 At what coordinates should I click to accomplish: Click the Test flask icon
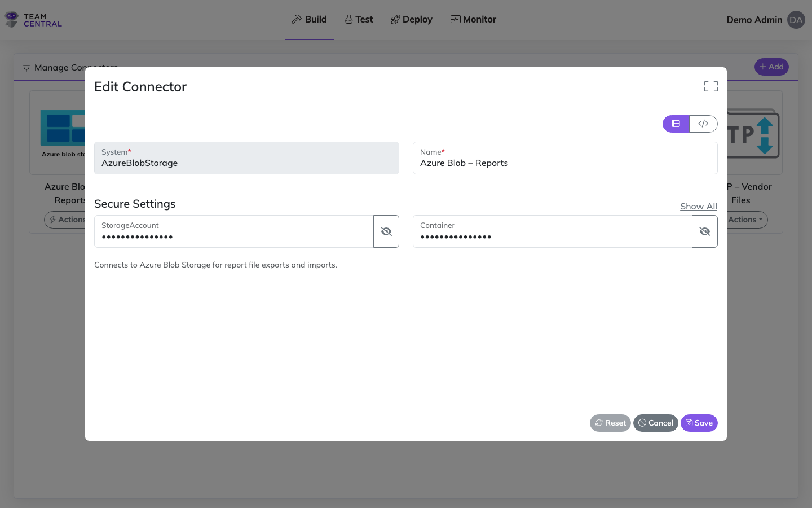[348, 19]
